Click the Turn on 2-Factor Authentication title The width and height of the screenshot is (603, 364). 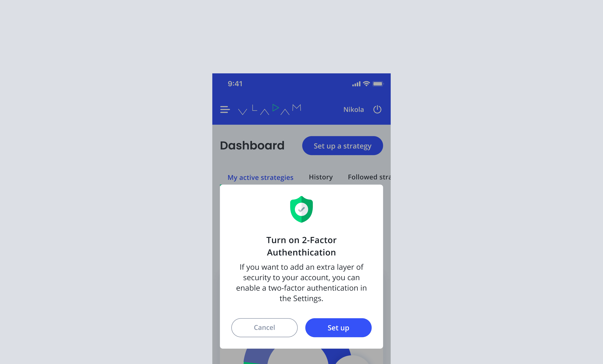pos(301,246)
